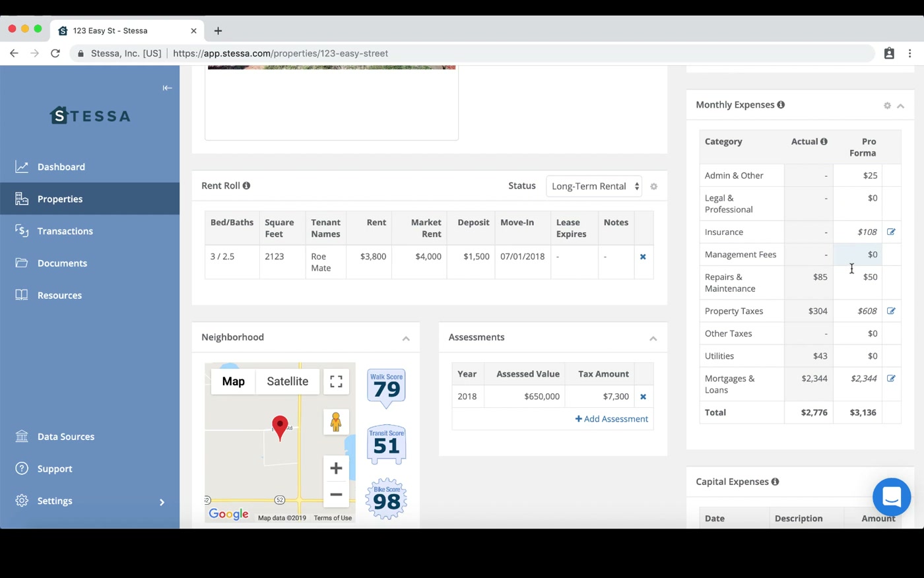
Task: Zoom in on the map
Action: pos(336,468)
